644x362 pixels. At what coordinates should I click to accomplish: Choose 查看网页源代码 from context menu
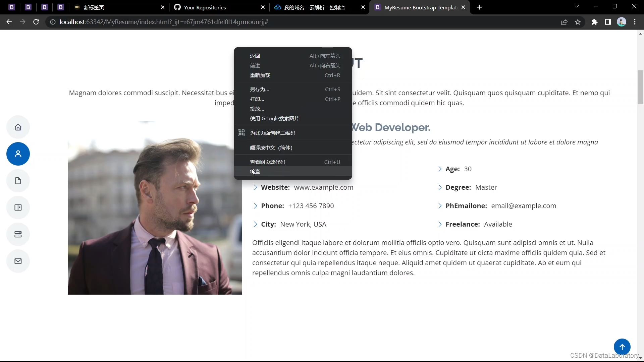tap(267, 162)
